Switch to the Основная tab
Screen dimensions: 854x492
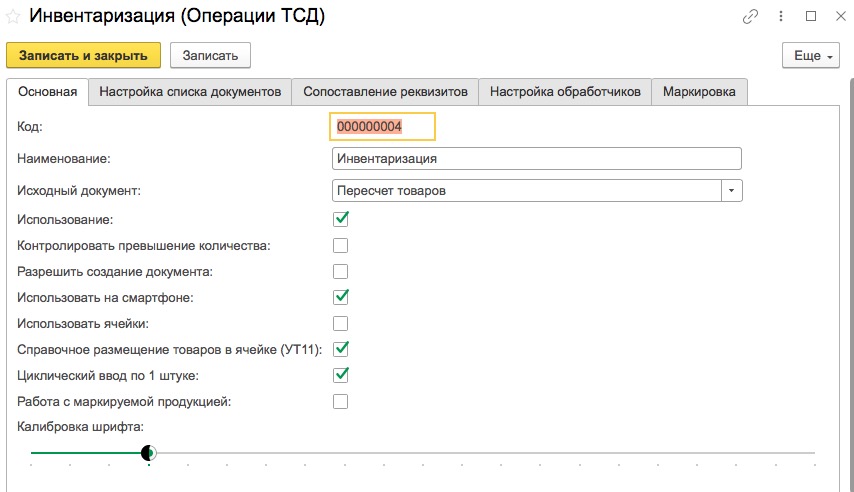tap(47, 92)
